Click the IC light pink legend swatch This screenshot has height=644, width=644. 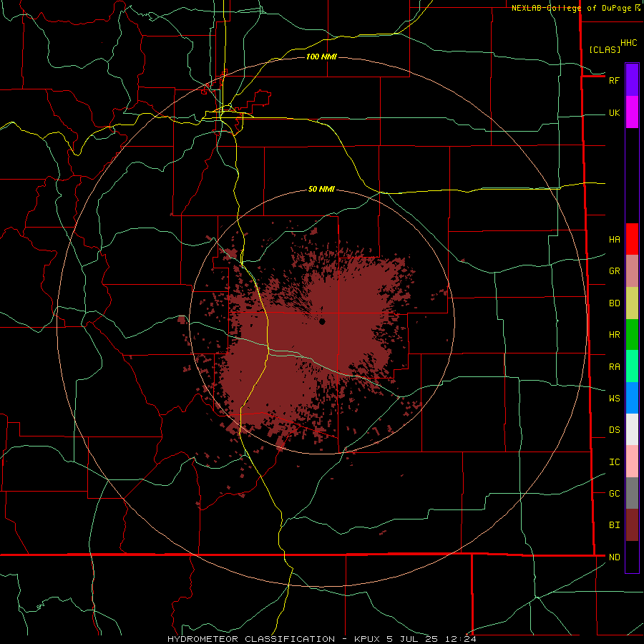(x=632, y=462)
